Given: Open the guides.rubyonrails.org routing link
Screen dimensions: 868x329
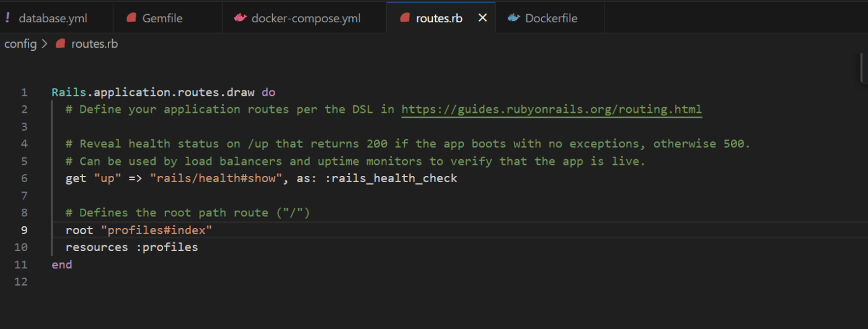Looking at the screenshot, I should point(552,110).
